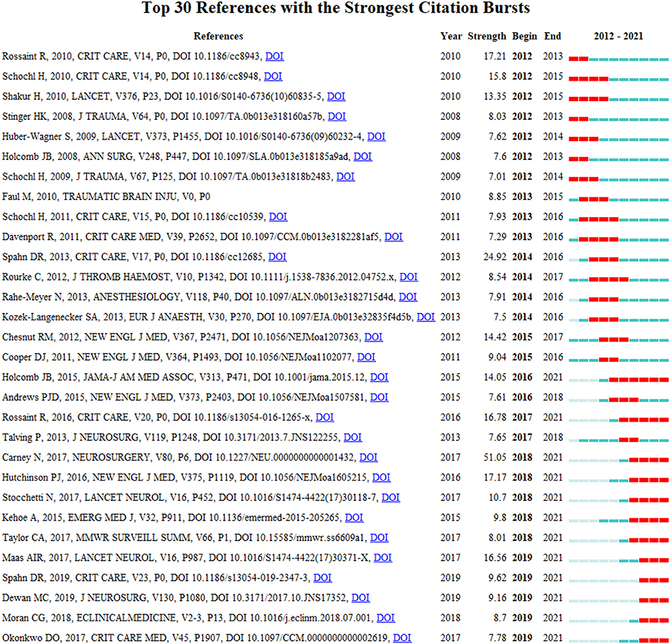Click the red burst bar for Carney N 2017

tap(648, 460)
